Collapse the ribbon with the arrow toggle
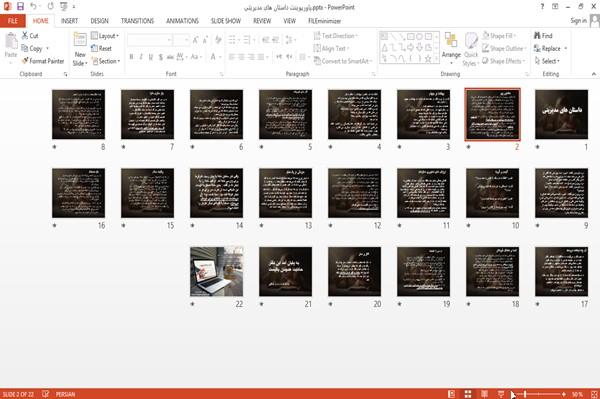The height and width of the screenshot is (399, 600). click(x=593, y=74)
